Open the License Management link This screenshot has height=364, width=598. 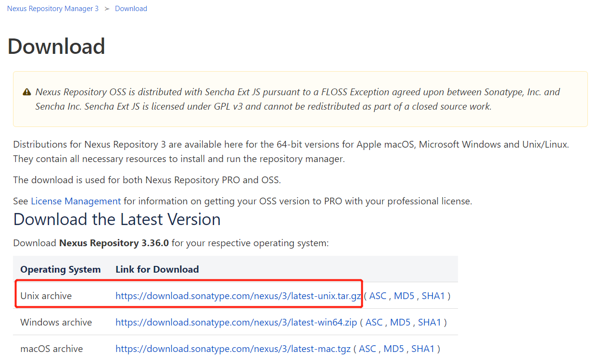(76, 201)
